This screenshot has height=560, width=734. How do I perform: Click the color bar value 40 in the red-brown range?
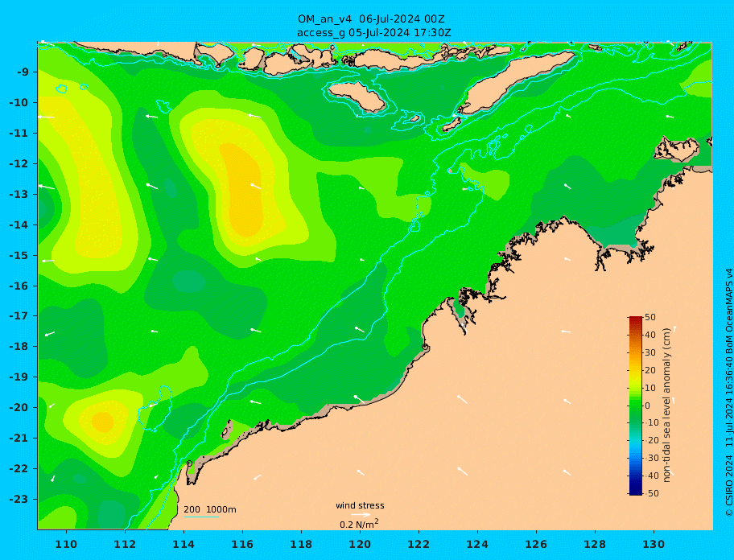pos(650,335)
